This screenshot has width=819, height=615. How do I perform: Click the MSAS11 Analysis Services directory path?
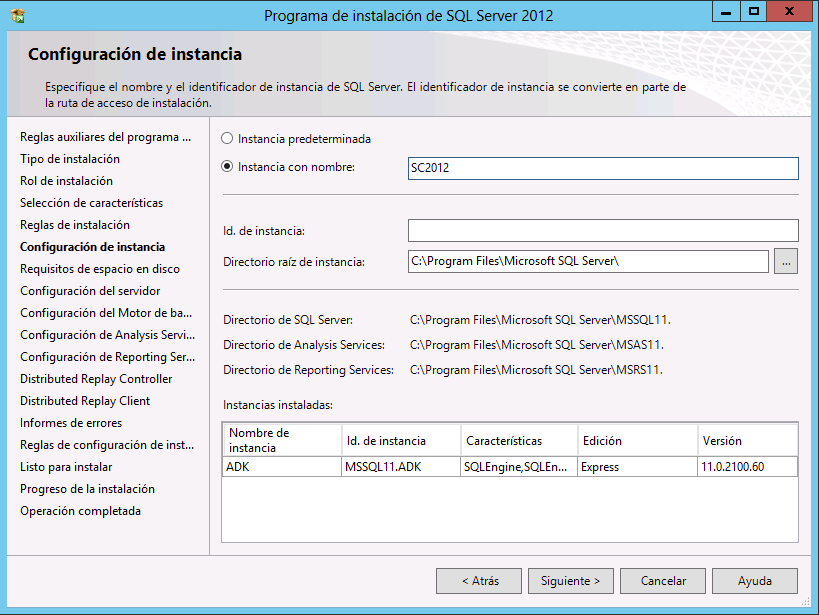click(537, 345)
